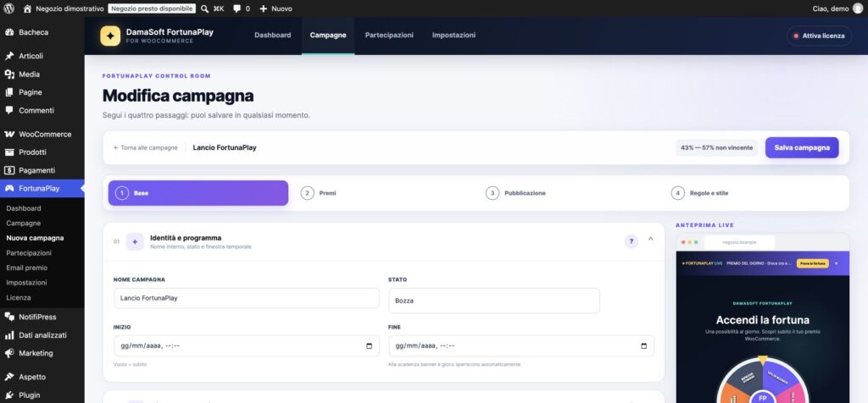
Task: Open Partecipazioni submenu item in sidebar
Action: [29, 252]
